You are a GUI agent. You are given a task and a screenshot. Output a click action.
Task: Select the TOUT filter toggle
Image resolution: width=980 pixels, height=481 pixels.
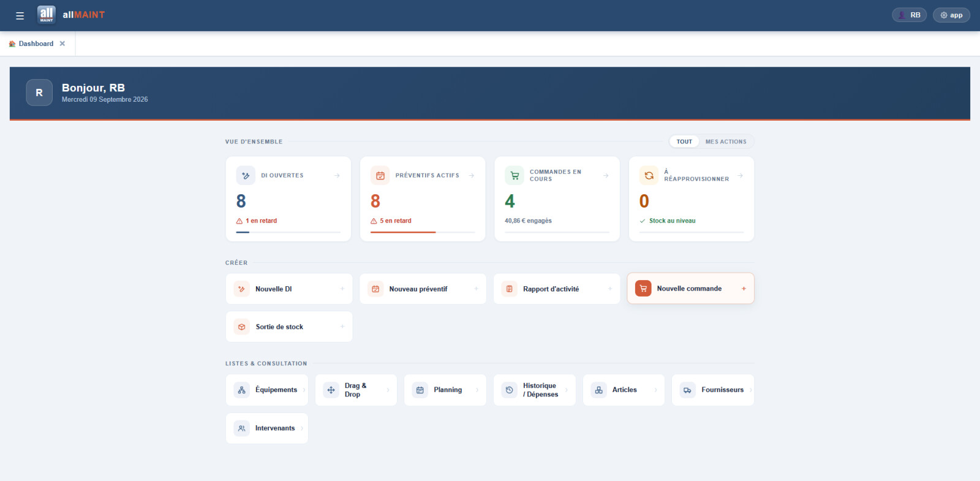pyautogui.click(x=684, y=142)
